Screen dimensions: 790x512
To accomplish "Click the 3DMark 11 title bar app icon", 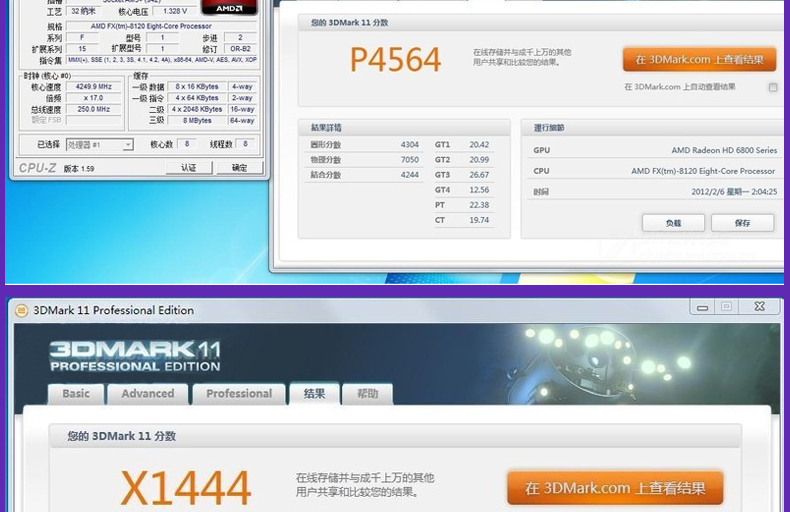I will pos(21,310).
